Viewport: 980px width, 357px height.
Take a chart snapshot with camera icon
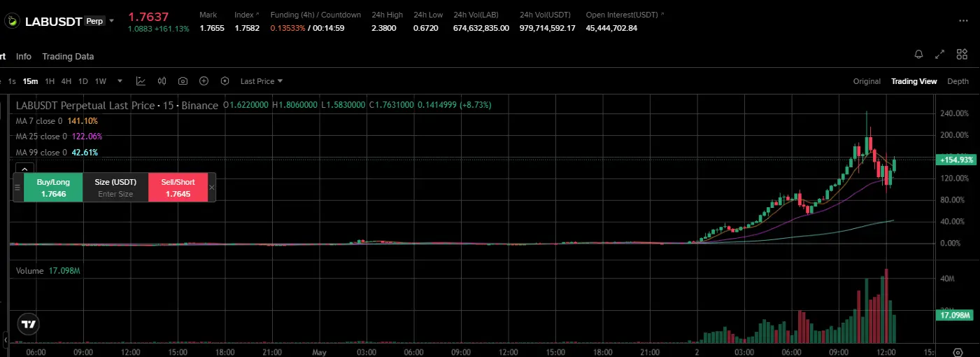(x=183, y=81)
